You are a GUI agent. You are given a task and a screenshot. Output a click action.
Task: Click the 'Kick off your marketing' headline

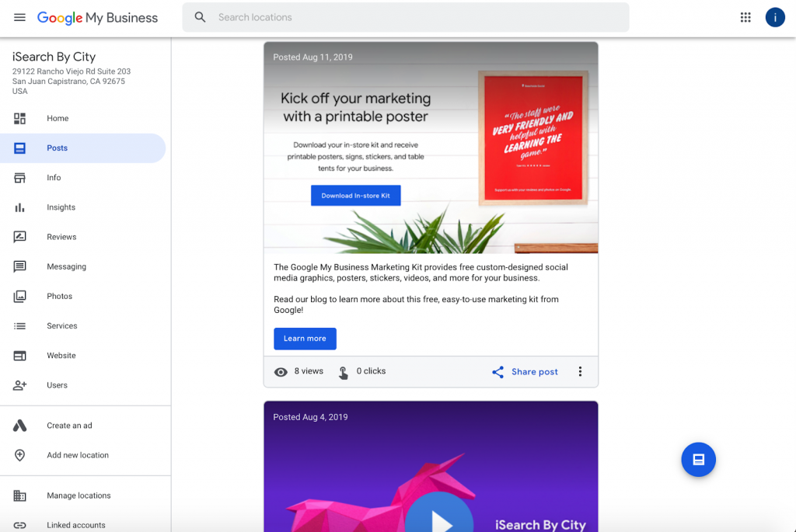[x=356, y=107]
